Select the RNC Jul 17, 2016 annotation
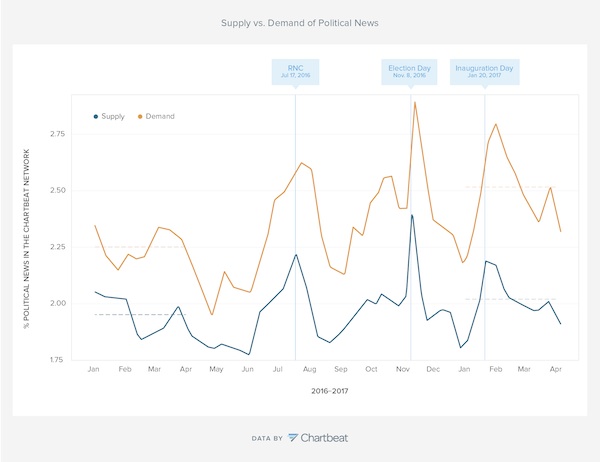 pyautogui.click(x=295, y=72)
